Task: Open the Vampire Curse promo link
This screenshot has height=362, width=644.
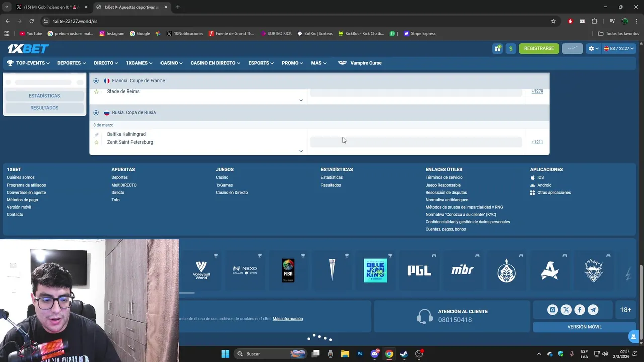Action: coord(360,63)
